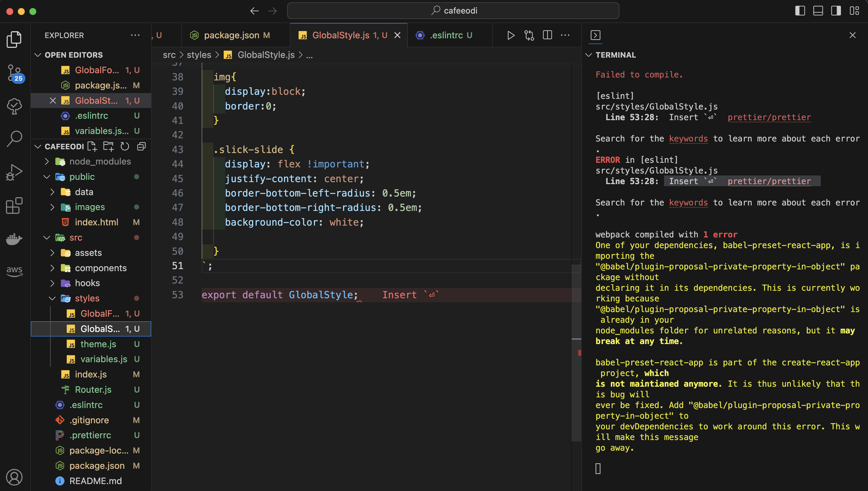Click the cafeeodi command center search box
The image size is (868, 491).
[453, 11]
